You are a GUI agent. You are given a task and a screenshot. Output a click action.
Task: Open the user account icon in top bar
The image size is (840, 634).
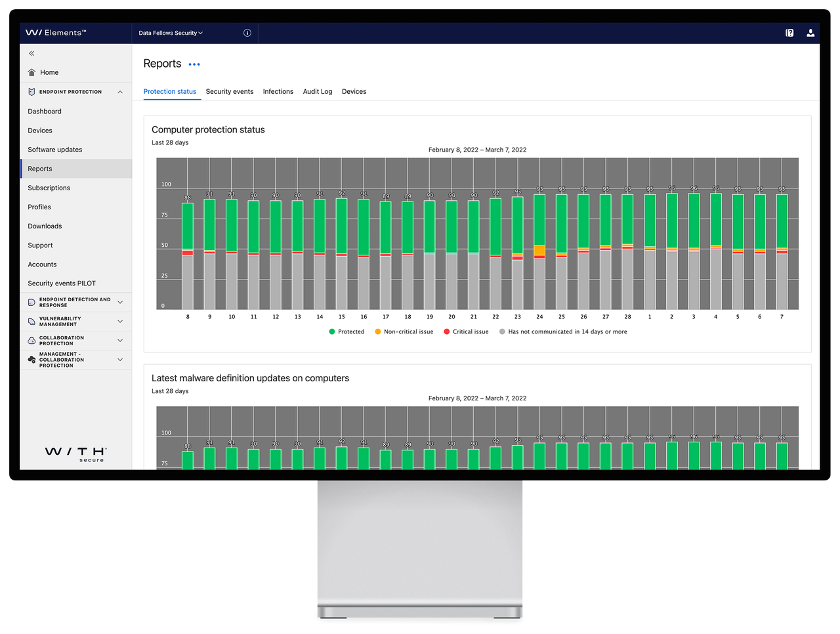point(810,32)
